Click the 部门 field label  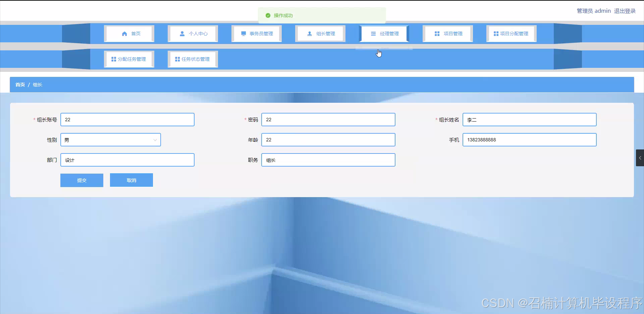click(52, 160)
